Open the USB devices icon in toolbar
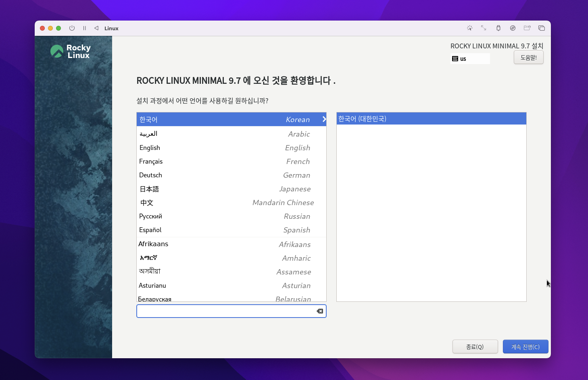 [498, 28]
